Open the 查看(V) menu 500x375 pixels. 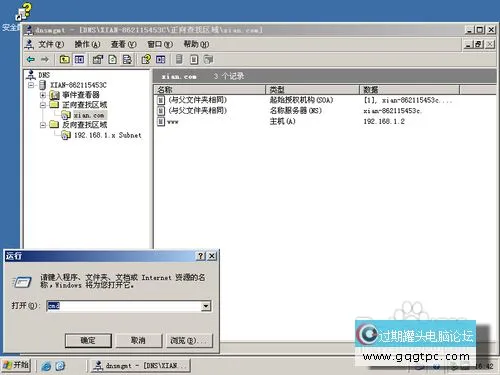[x=124, y=44]
